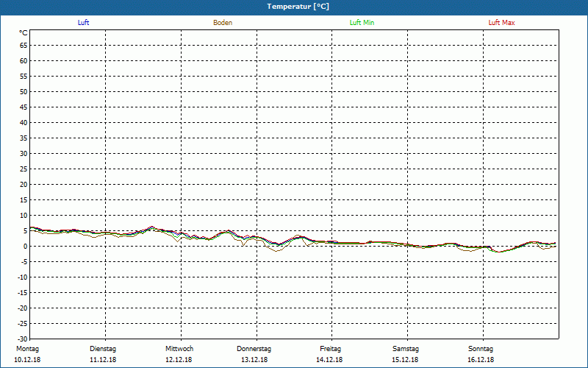Click the Luft Min legend label
The image size is (588, 368).
(362, 23)
